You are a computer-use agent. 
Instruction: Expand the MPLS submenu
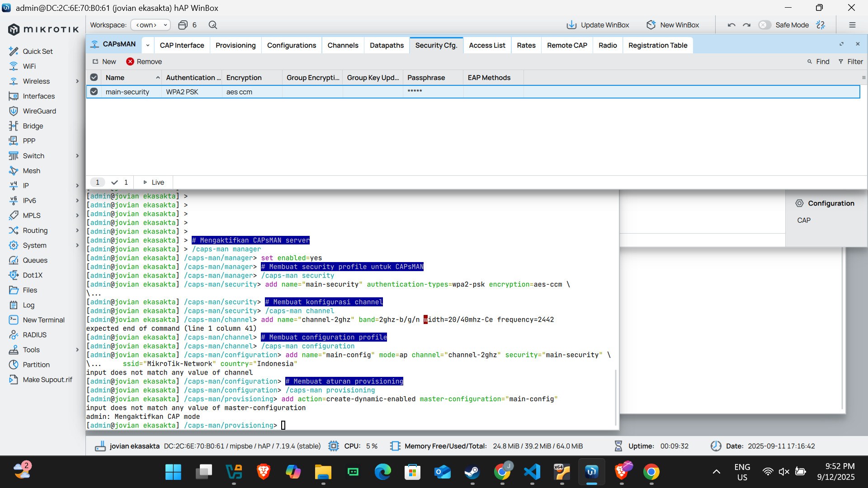pos(77,215)
